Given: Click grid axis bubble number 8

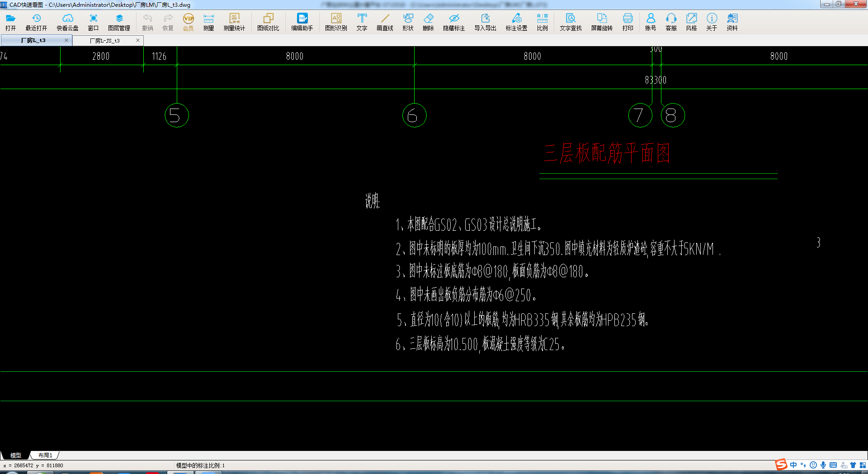Looking at the screenshot, I should 673,115.
